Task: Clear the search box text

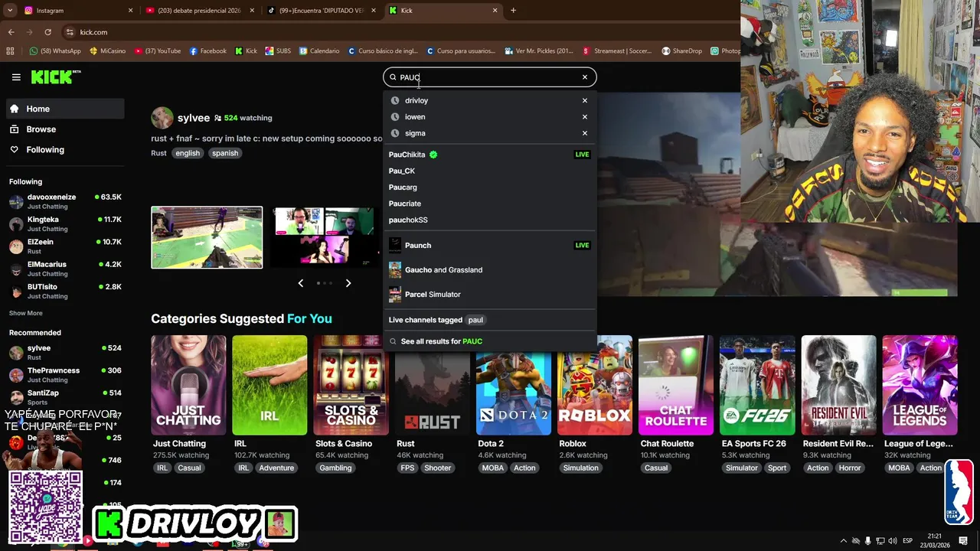Action: (x=585, y=77)
